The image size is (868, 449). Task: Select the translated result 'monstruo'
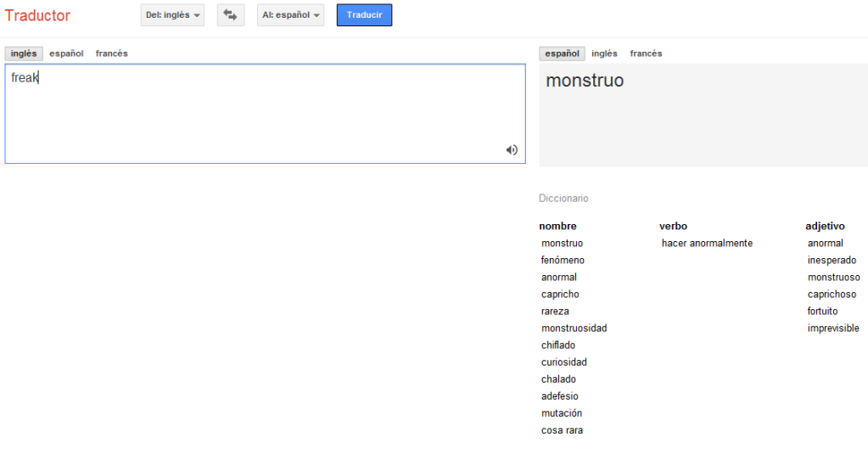pos(585,81)
